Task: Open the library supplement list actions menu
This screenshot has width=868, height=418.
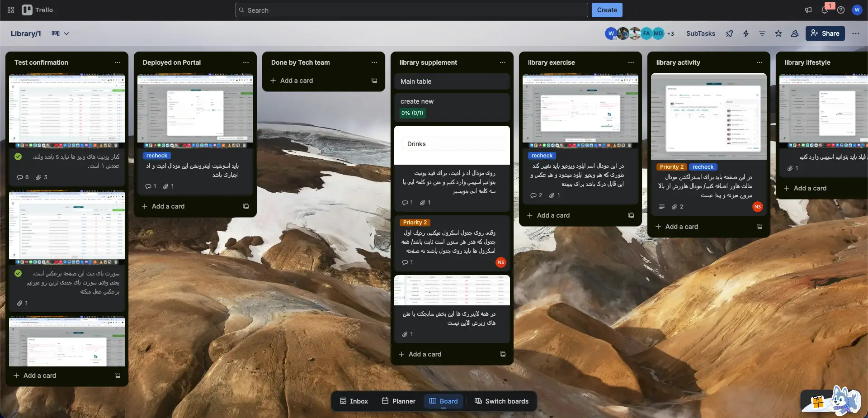Action: pyautogui.click(x=503, y=62)
